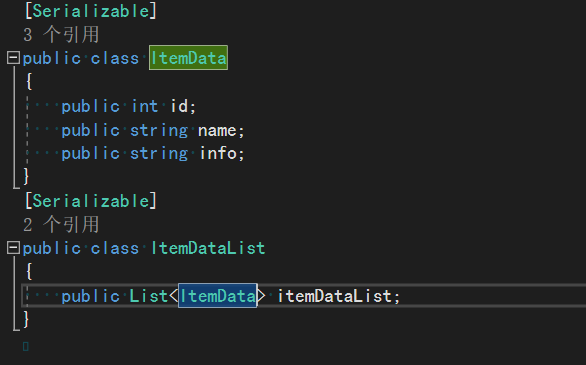Click the Serializable attribute above ItemDataList class

pyautogui.click(x=90, y=201)
